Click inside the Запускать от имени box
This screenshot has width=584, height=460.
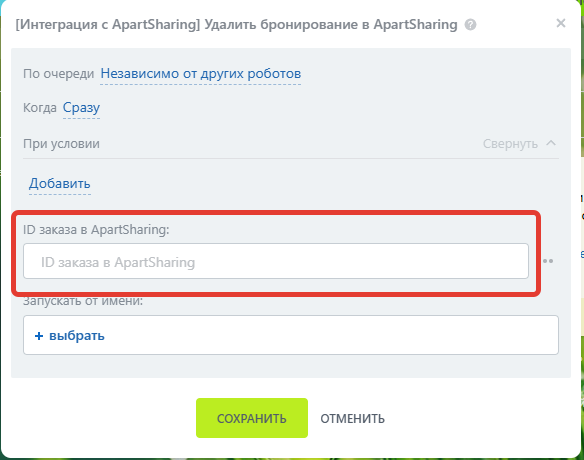291,335
